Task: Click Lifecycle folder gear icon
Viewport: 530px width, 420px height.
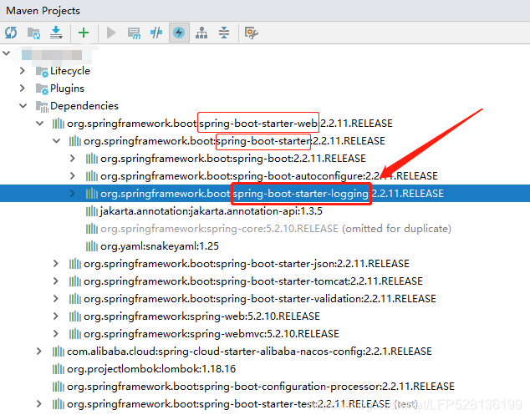Action: (43, 72)
